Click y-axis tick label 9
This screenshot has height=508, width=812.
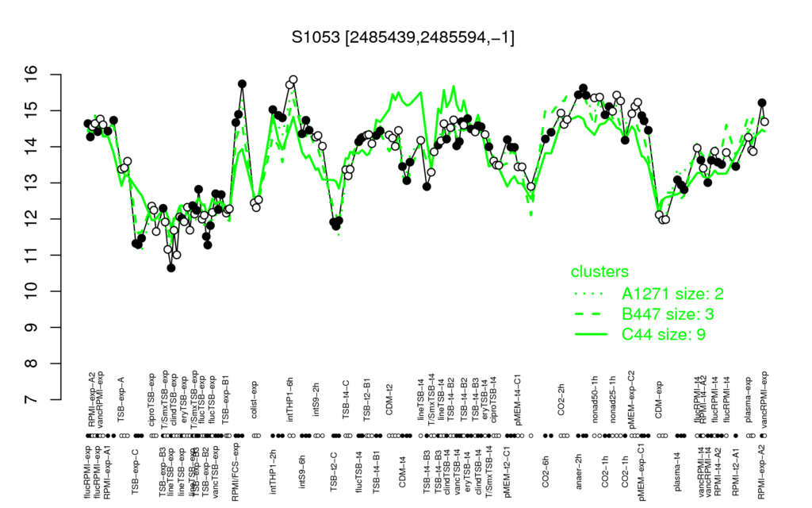point(32,328)
